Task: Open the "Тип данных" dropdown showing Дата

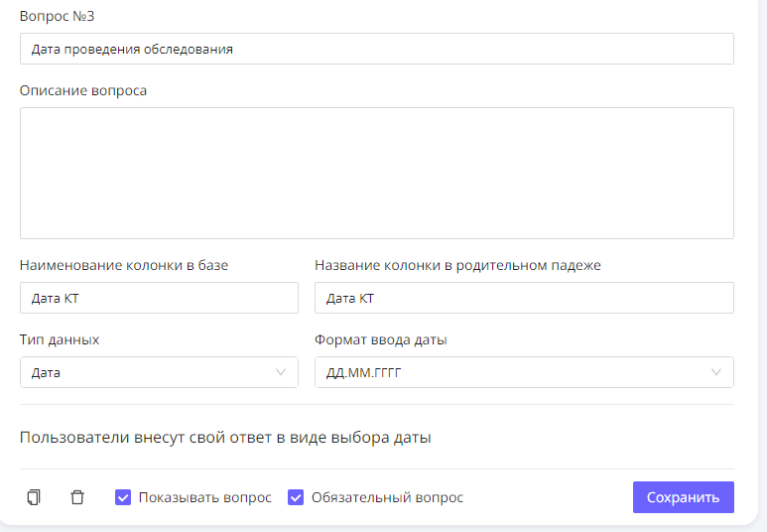Action: click(x=149, y=372)
